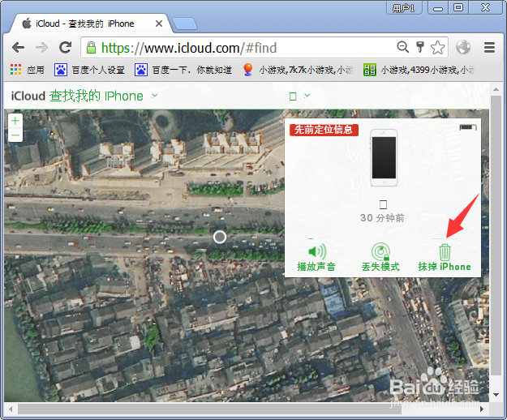
Task: Expand the 查找我的 iPhone app switcher chevron
Action: [x=155, y=96]
